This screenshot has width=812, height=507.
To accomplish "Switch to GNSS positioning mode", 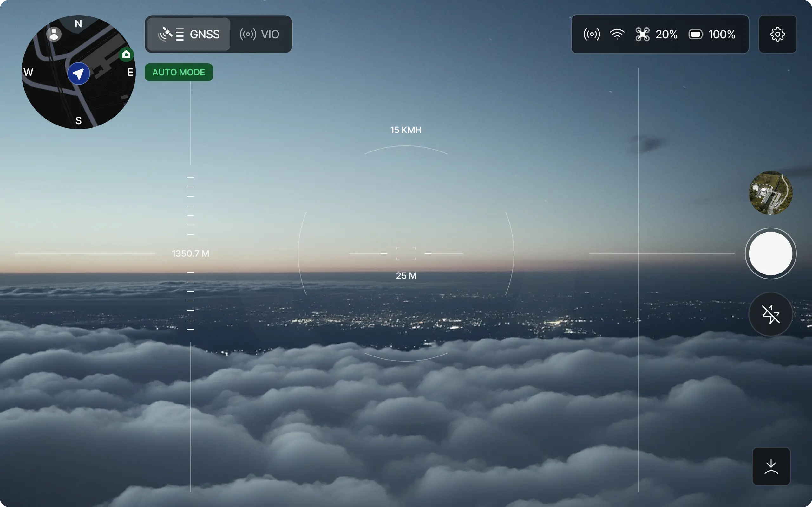I will coord(189,34).
